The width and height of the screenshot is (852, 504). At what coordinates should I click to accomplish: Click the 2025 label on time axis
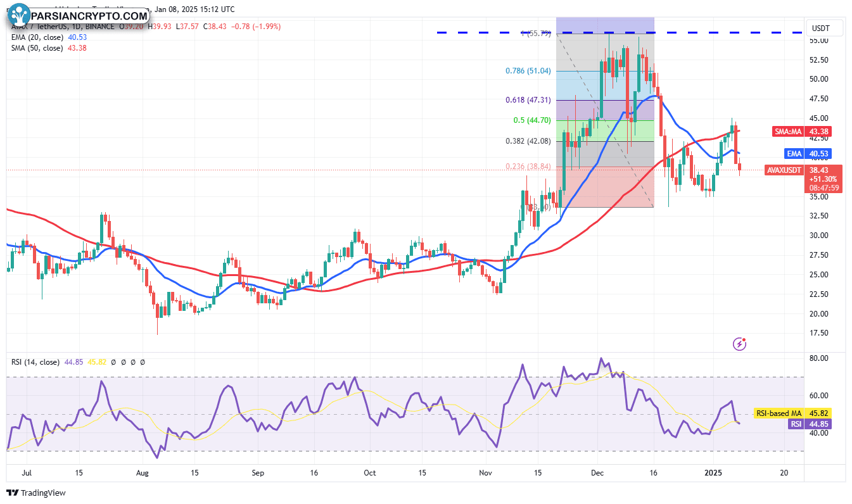[713, 473]
